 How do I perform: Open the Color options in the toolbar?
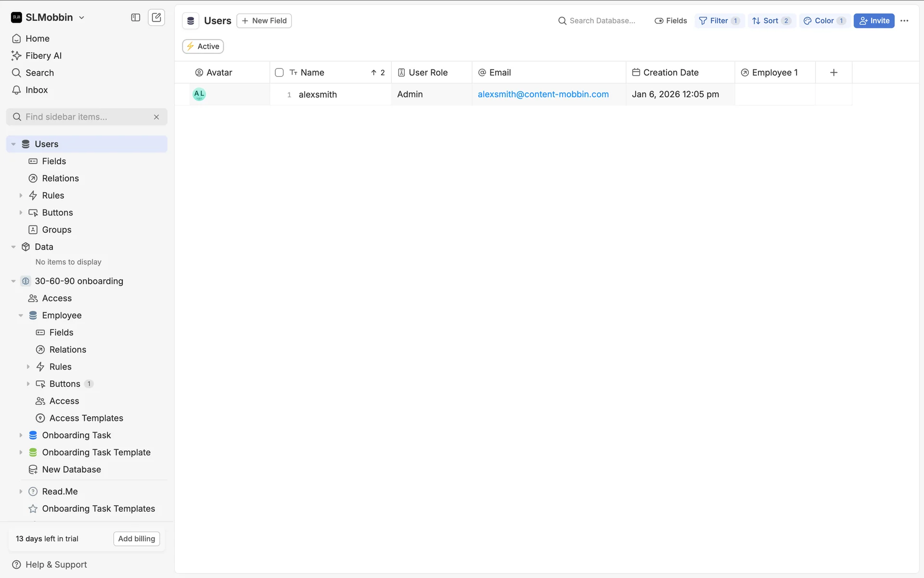coord(824,21)
